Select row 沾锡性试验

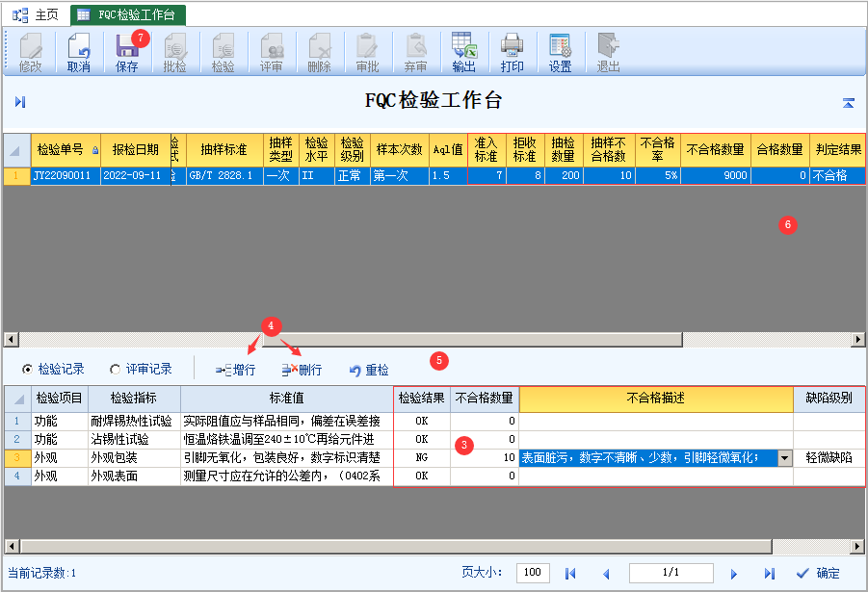click(x=434, y=439)
